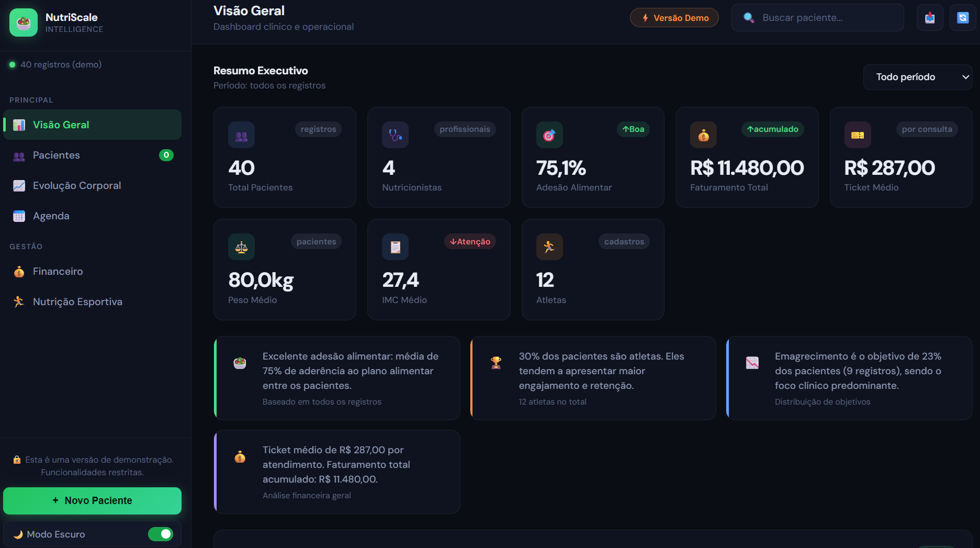Click the R$ 287,00 value
The width and height of the screenshot is (980, 548).
(889, 168)
